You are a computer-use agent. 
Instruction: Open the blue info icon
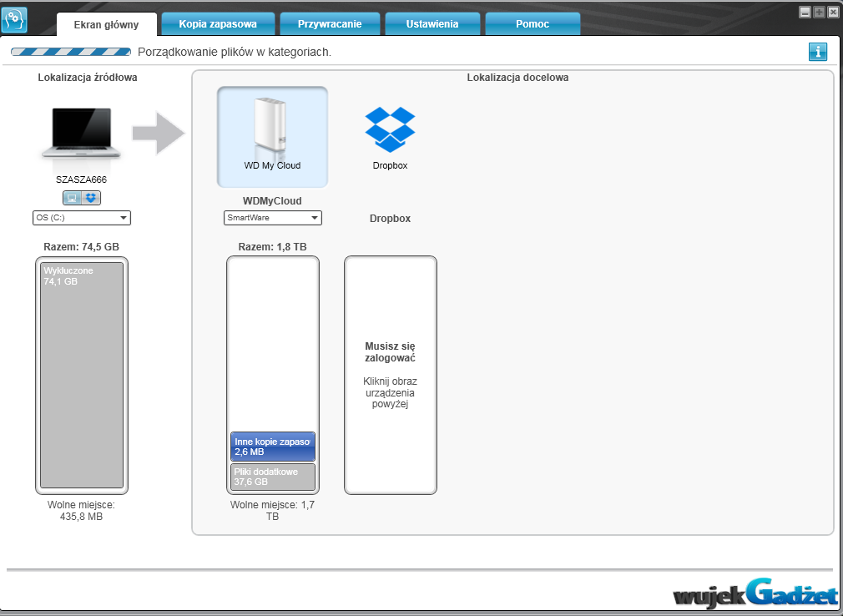coord(817,52)
